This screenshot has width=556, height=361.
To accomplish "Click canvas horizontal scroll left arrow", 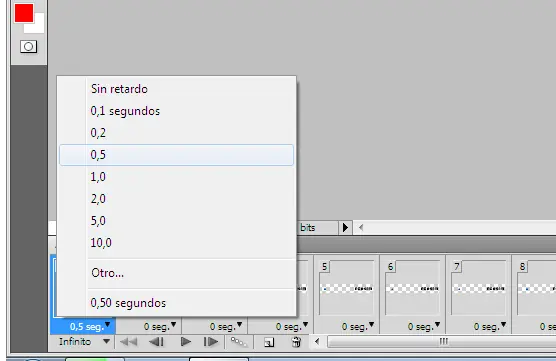I will click(361, 228).
